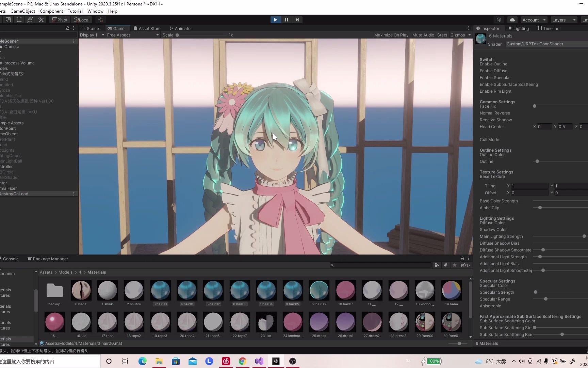Screen dimensions: 588x368
Task: Toggle the Stats overlay
Action: (442, 35)
